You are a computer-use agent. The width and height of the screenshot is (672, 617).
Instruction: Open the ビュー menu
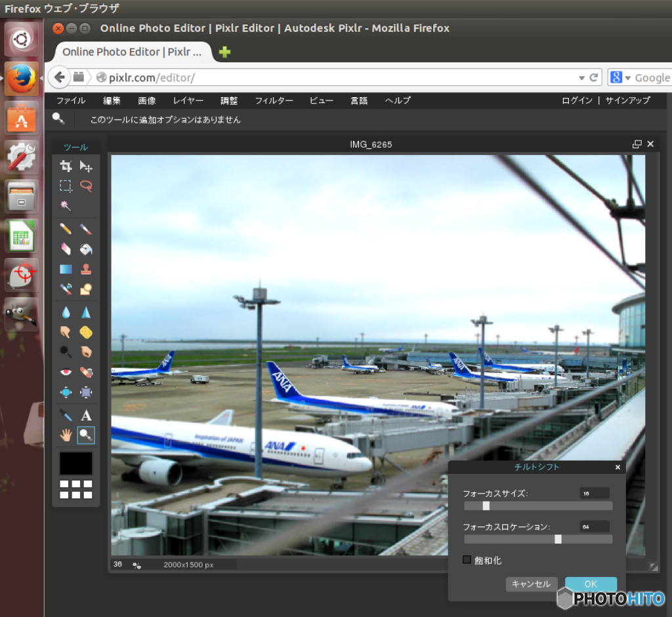tap(322, 100)
